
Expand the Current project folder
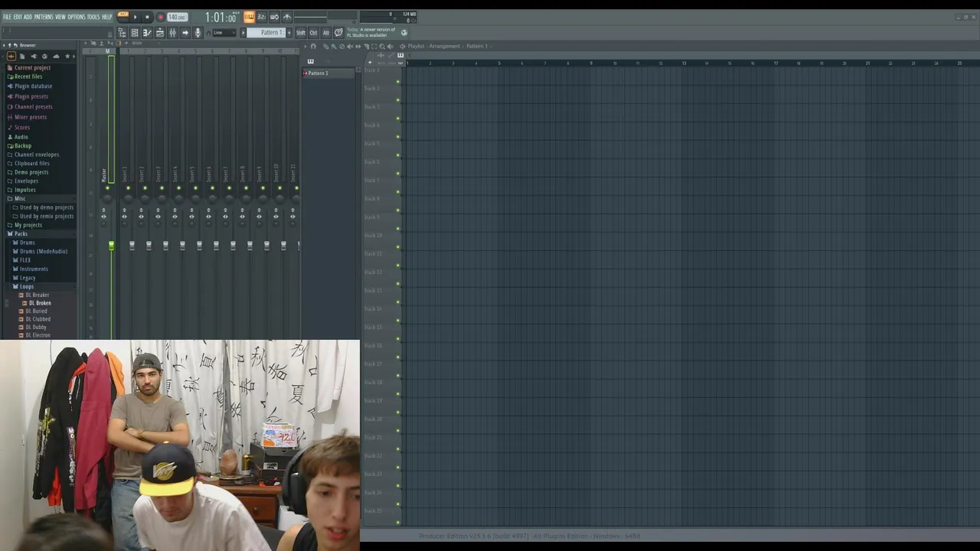coord(32,67)
